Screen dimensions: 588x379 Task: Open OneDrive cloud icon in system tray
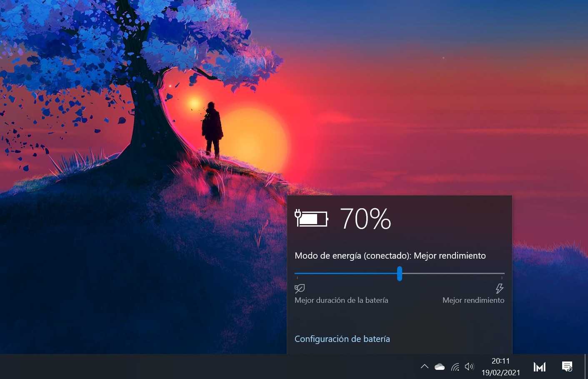pos(439,367)
